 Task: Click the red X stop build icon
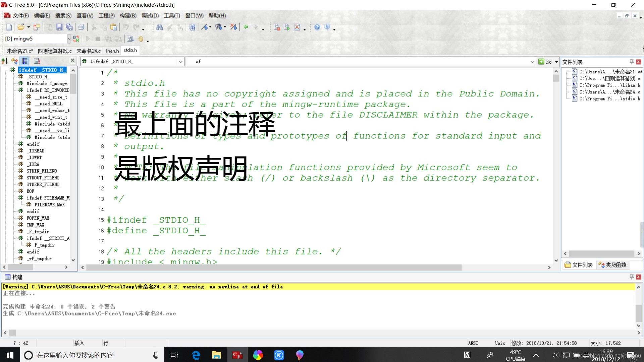point(297,27)
